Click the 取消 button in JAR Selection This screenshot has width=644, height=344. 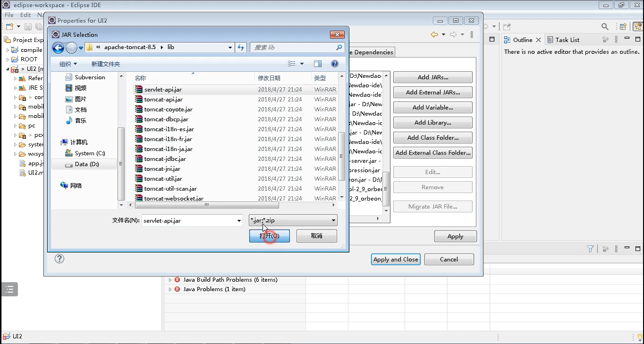click(316, 236)
